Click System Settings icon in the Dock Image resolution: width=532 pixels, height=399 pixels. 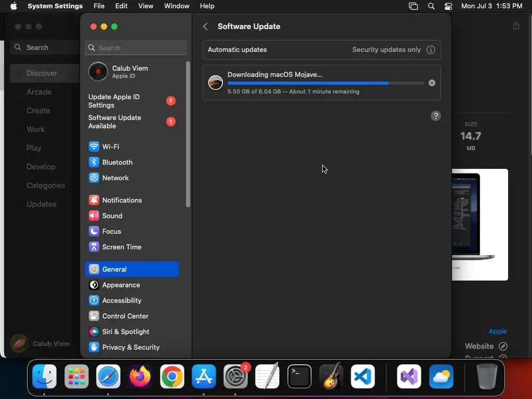click(235, 376)
